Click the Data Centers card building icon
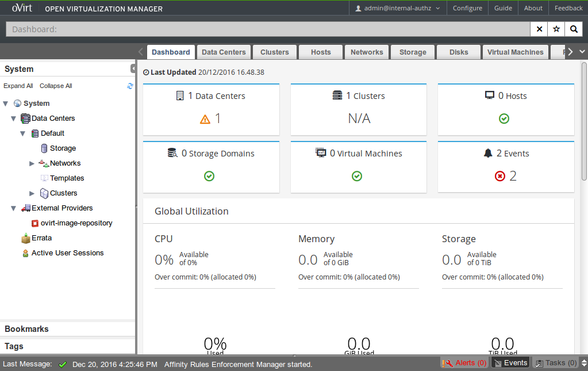The image size is (588, 371). tap(180, 95)
